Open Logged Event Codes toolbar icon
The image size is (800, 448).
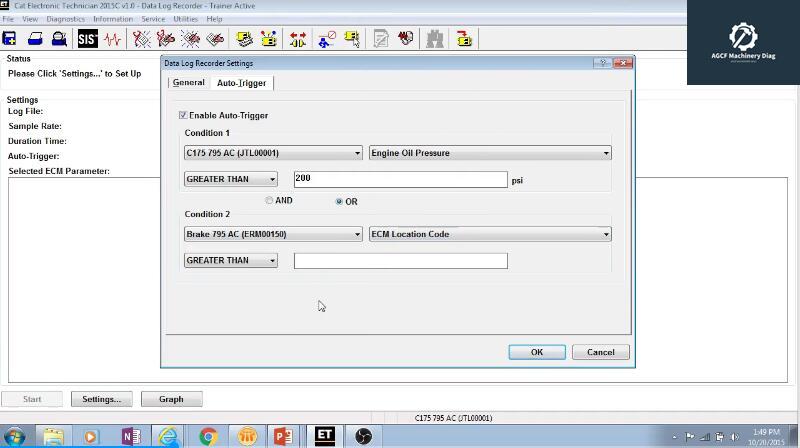click(x=215, y=39)
